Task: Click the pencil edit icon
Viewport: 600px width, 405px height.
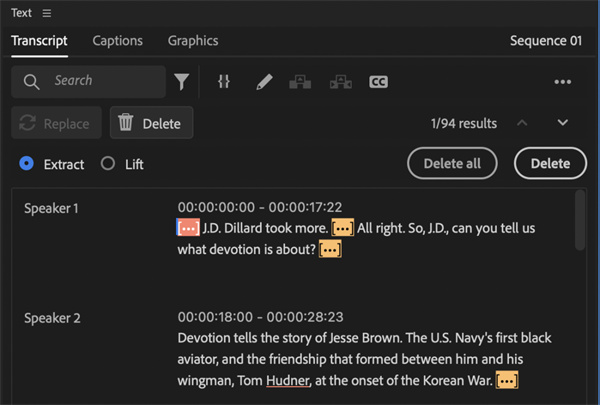Action: point(264,82)
